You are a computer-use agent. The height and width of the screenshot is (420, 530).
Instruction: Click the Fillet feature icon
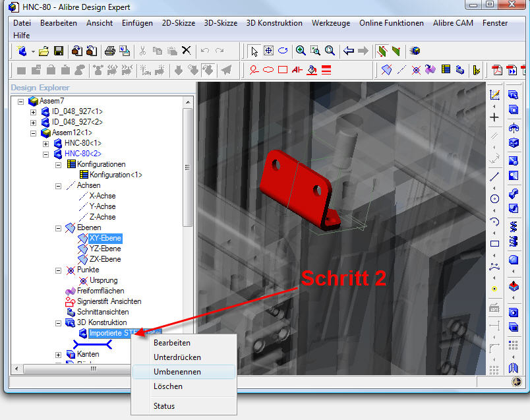(514, 260)
